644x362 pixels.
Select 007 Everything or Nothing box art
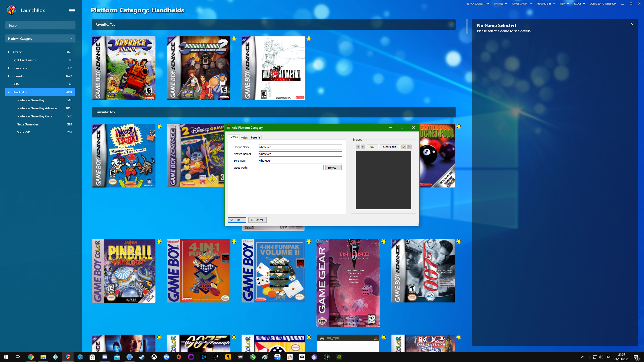click(423, 271)
